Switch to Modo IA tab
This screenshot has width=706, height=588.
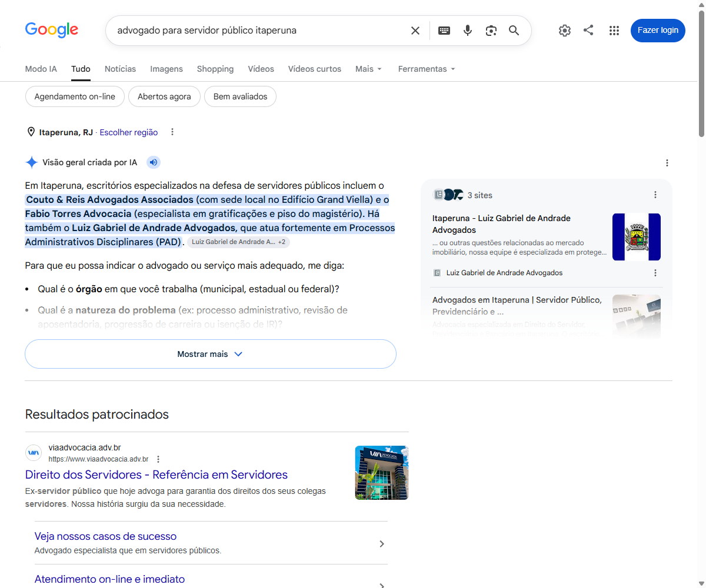pyautogui.click(x=41, y=69)
